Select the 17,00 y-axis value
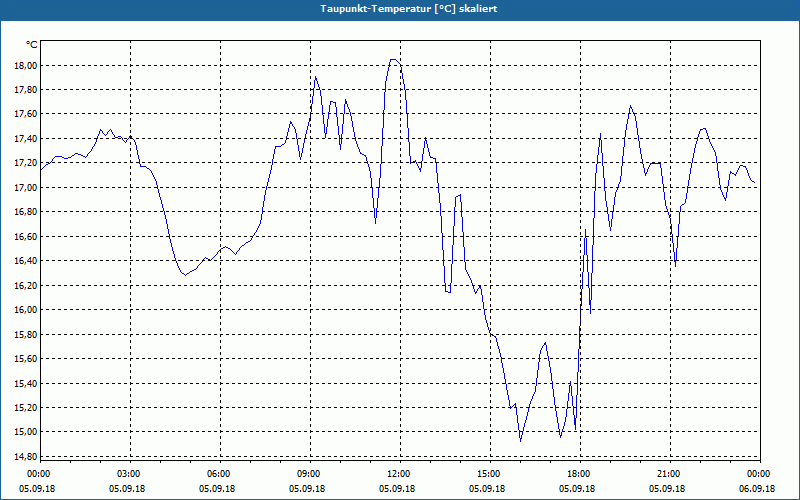 point(26,188)
